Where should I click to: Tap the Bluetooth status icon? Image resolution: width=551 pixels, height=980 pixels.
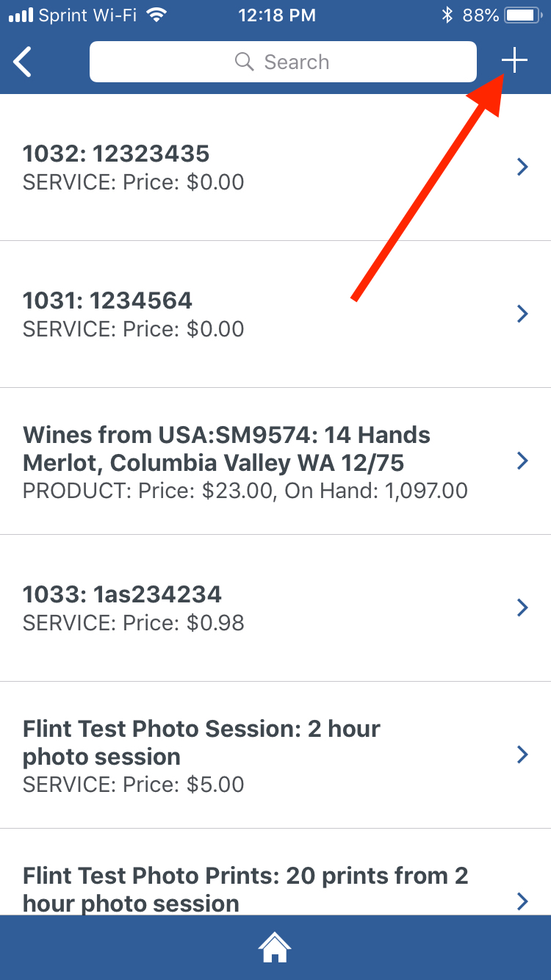tap(446, 15)
